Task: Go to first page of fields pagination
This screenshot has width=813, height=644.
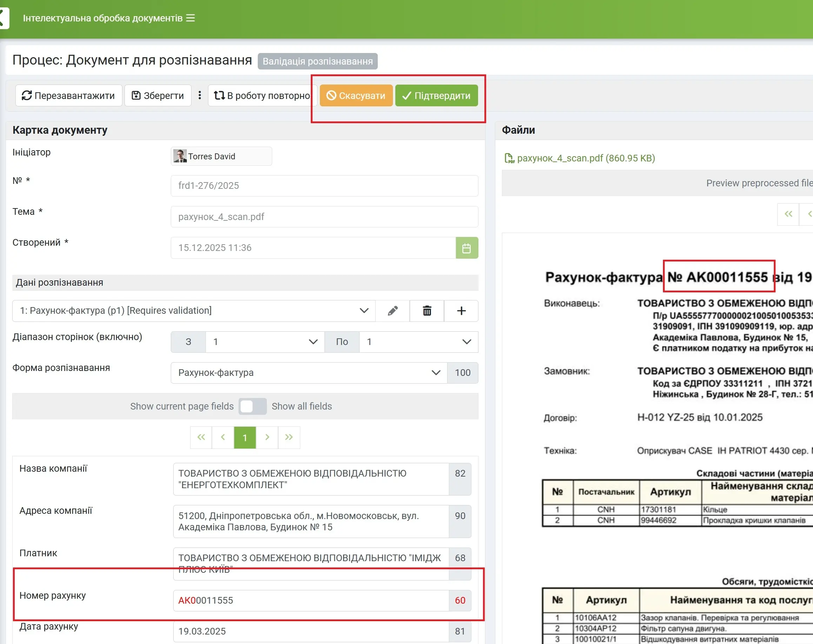Action: coord(201,437)
